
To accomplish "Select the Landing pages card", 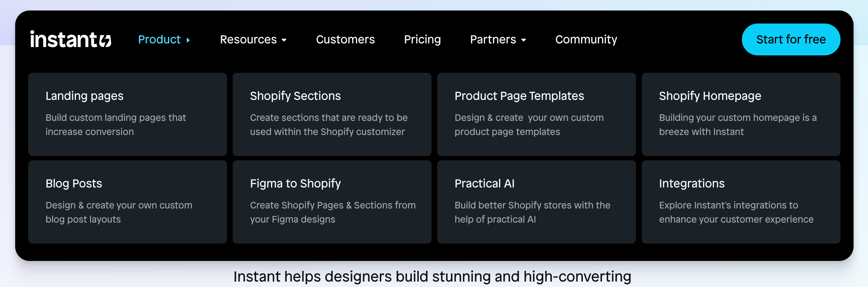I will [x=128, y=114].
